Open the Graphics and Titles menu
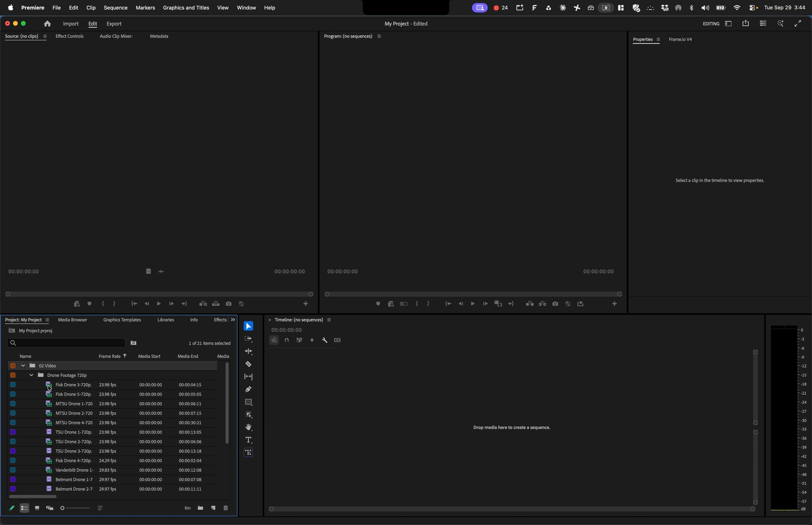Image resolution: width=812 pixels, height=525 pixels. point(186,8)
